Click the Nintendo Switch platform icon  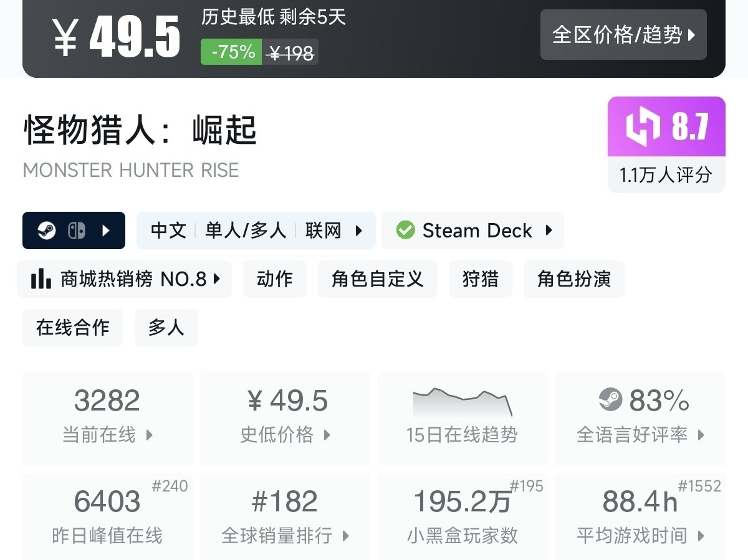[76, 231]
